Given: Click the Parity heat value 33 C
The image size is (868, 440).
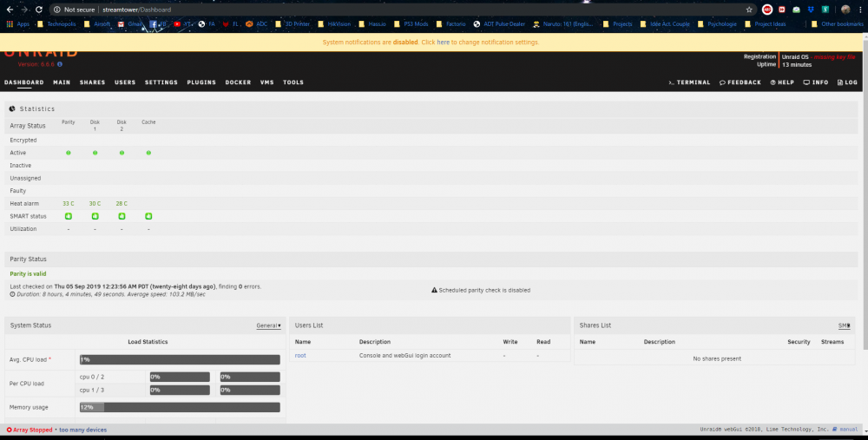Looking at the screenshot, I should point(68,204).
